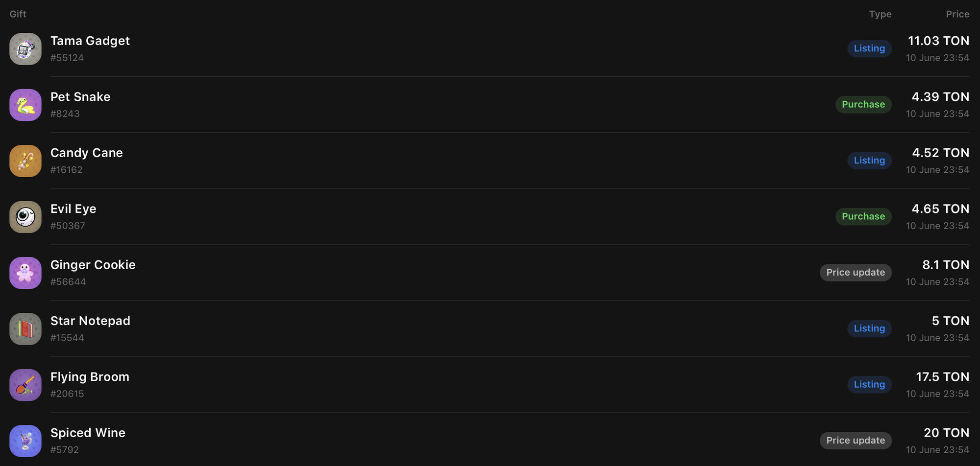The height and width of the screenshot is (466, 980).
Task: Open the Ginger Cookie gift icon
Action: tap(25, 273)
